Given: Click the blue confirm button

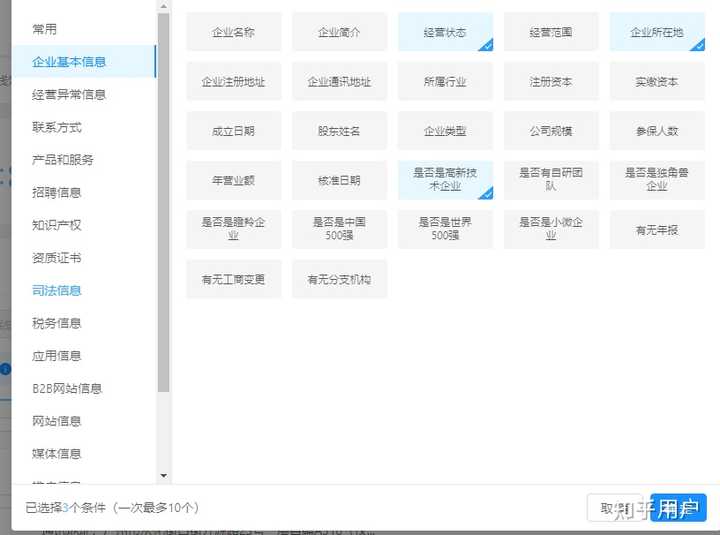Looking at the screenshot, I should tap(678, 508).
